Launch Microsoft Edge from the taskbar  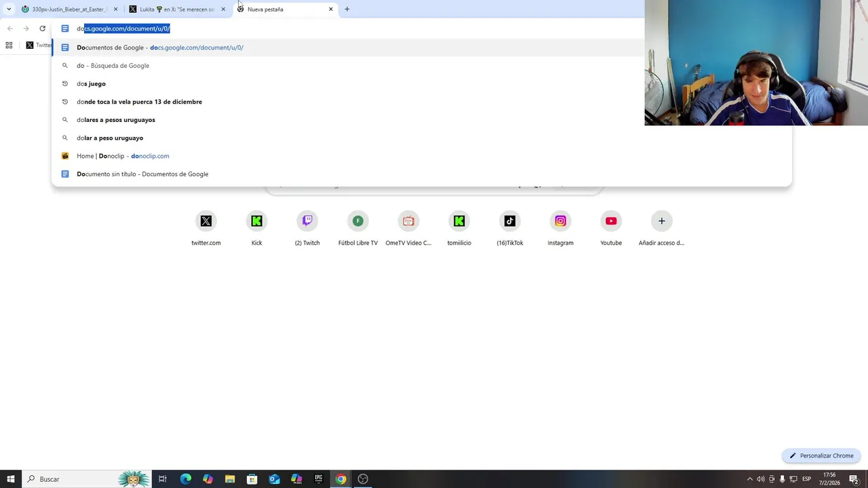(x=185, y=479)
